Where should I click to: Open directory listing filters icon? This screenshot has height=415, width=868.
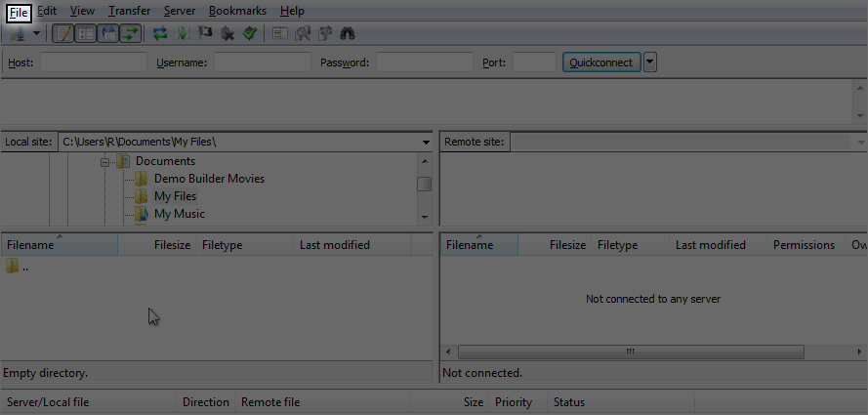(x=280, y=34)
